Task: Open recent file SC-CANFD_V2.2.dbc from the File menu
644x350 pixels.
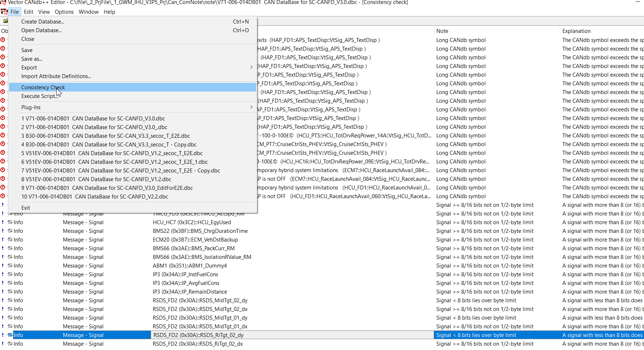Action: coord(95,196)
